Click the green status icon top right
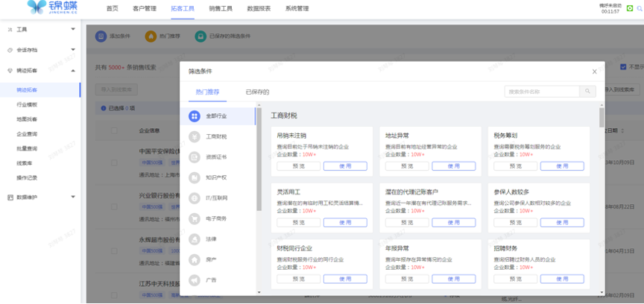 coord(630,8)
